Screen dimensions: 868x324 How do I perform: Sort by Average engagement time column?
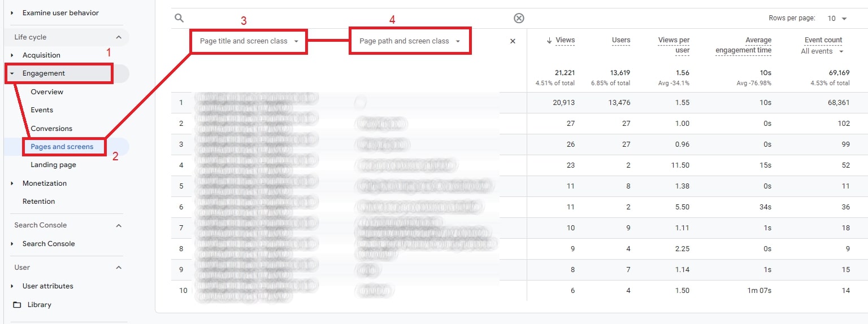point(743,45)
